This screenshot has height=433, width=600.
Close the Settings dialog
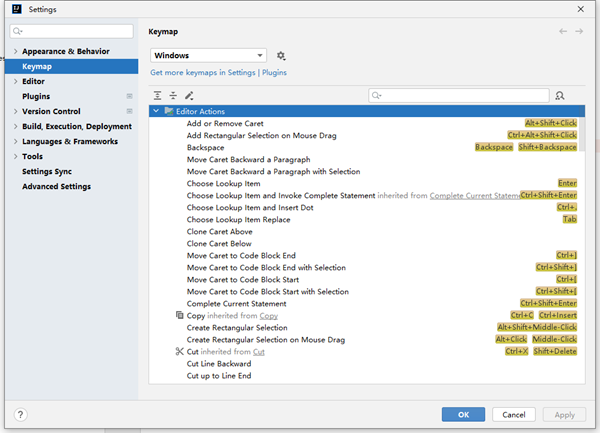click(x=580, y=9)
